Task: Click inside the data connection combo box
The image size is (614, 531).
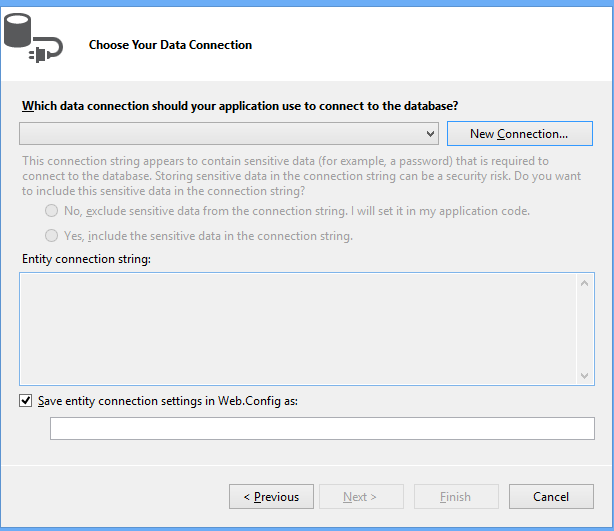Action: 220,134
